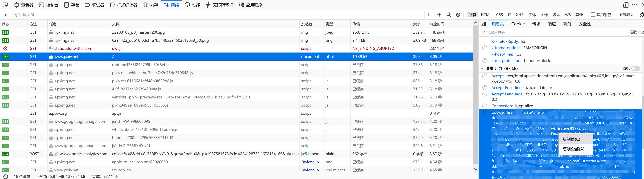Image resolution: width=644 pixels, height=179 pixels.
Task: Open the 性能 performance tab
Action: point(192,5)
